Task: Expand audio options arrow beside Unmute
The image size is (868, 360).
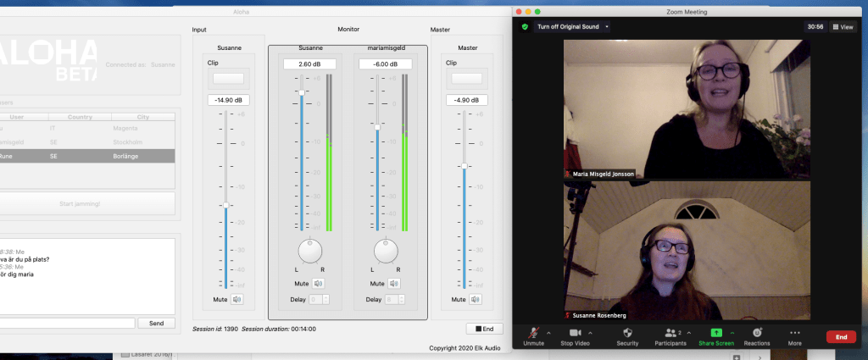Action: (x=548, y=333)
